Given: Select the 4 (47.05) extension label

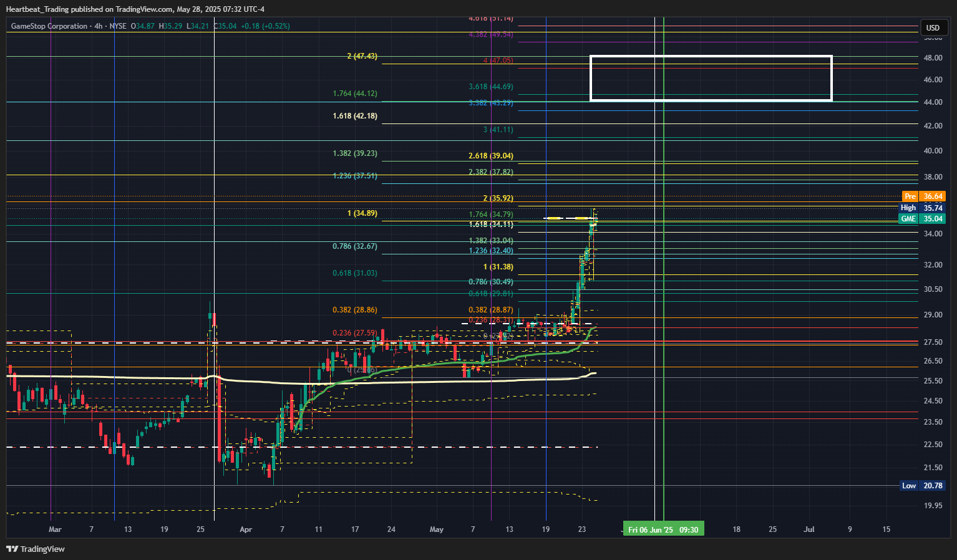Looking at the screenshot, I should click(x=498, y=61).
